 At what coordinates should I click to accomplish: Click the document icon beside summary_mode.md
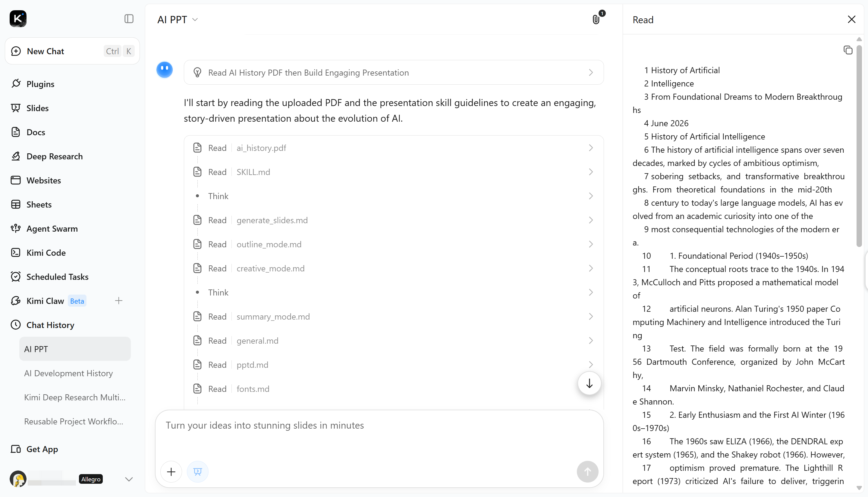(197, 317)
